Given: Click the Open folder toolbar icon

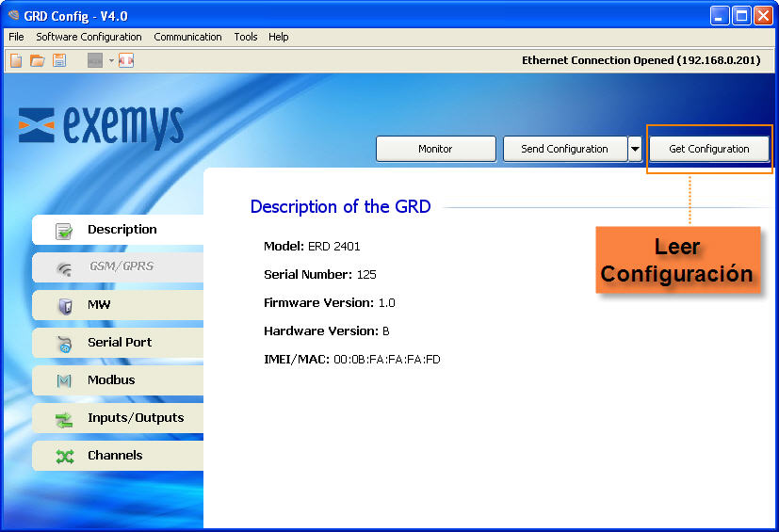Looking at the screenshot, I should (x=38, y=60).
